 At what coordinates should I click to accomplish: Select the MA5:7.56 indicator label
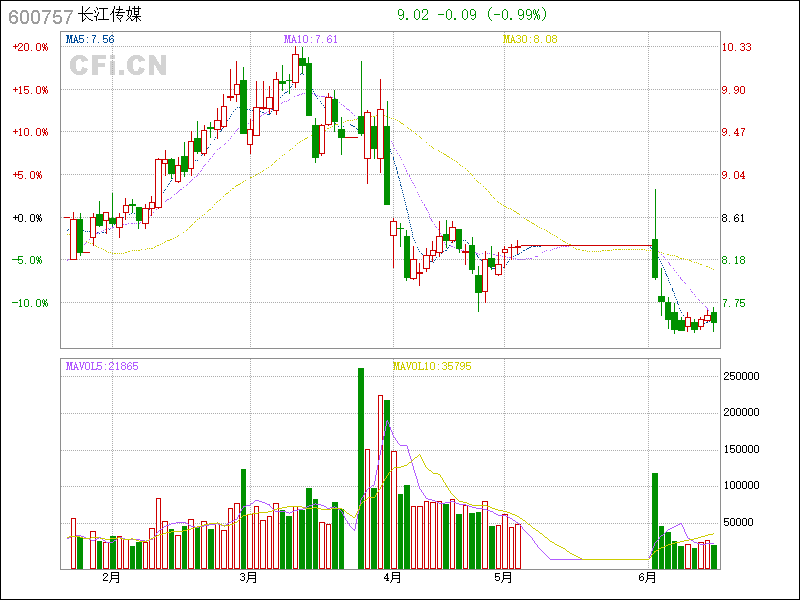click(89, 39)
